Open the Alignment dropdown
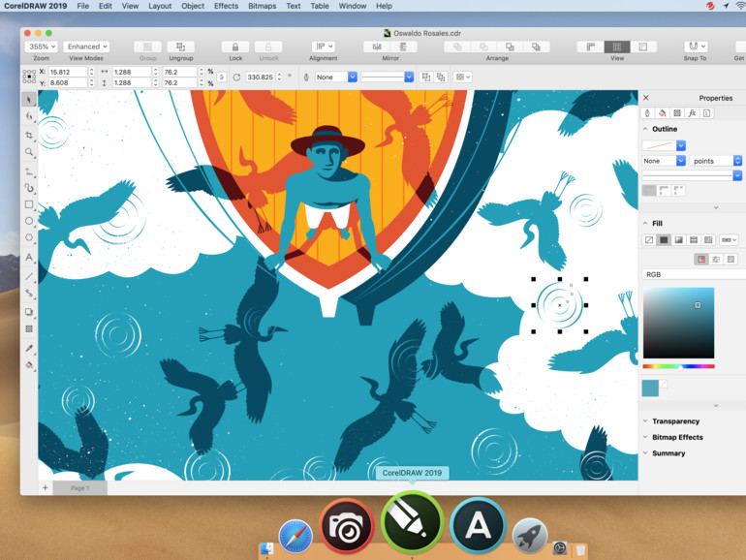Image resolution: width=746 pixels, height=560 pixels. pyautogui.click(x=323, y=47)
